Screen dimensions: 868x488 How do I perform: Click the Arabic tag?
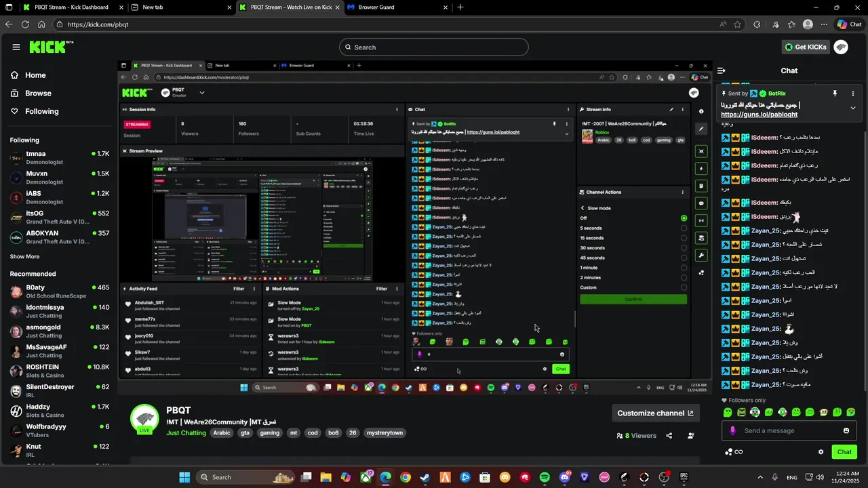point(222,433)
